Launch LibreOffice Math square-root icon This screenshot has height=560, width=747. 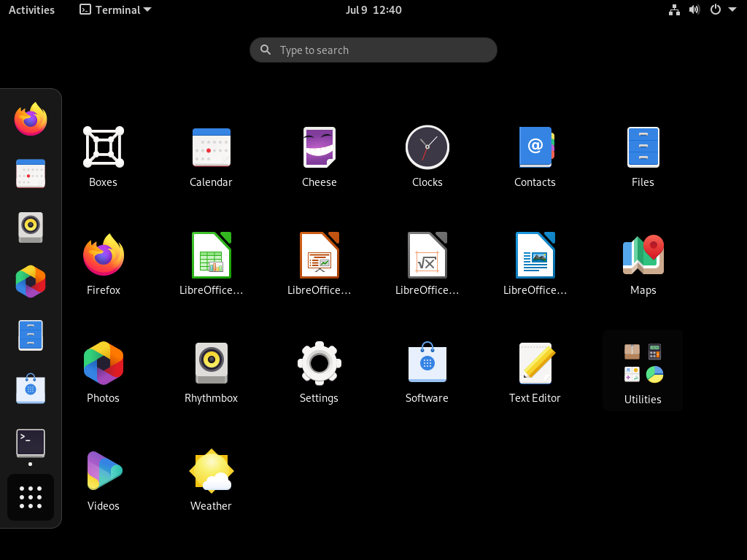coord(427,254)
